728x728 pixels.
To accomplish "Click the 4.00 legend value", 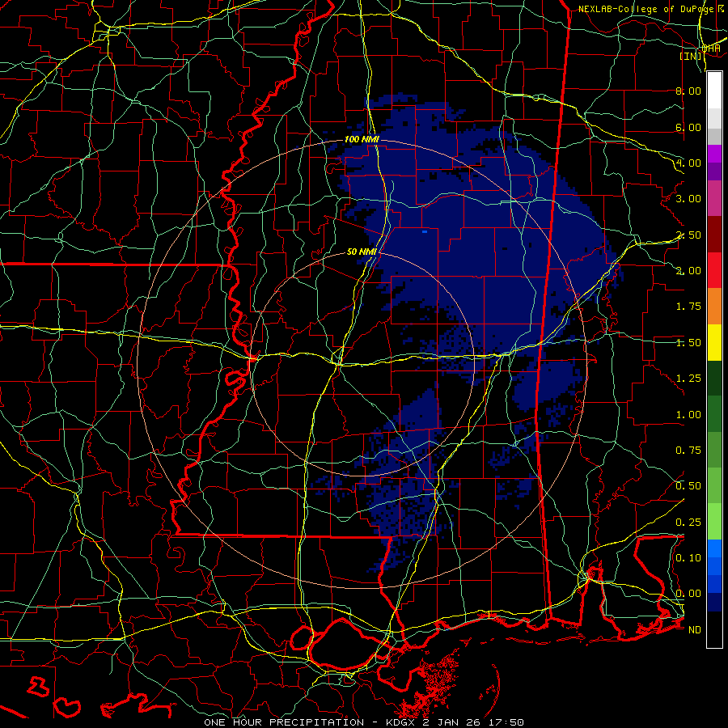I will point(688,163).
